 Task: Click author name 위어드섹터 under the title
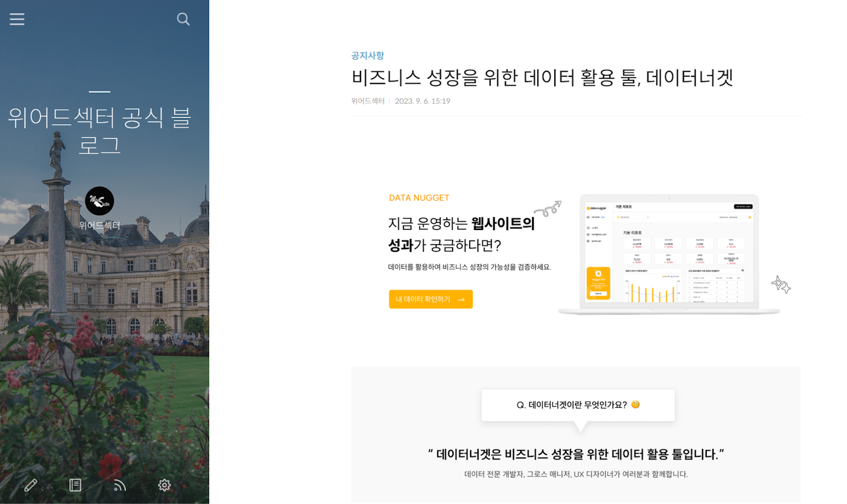[368, 101]
